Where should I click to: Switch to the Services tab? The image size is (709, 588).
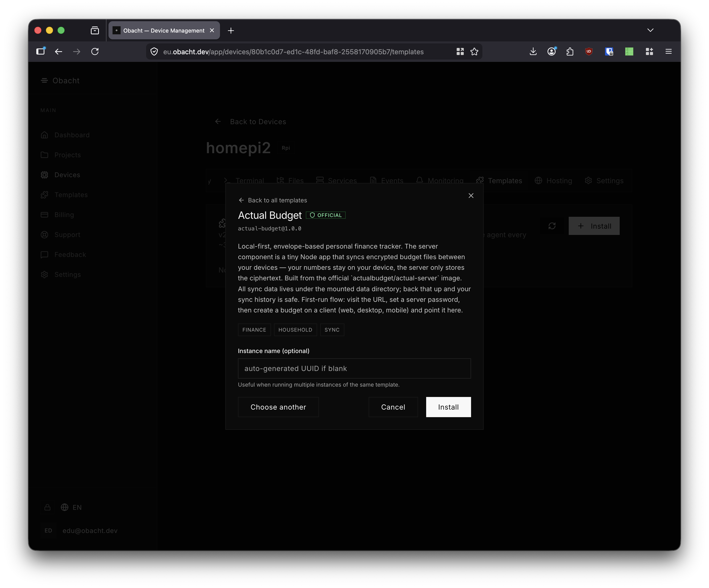(x=336, y=181)
